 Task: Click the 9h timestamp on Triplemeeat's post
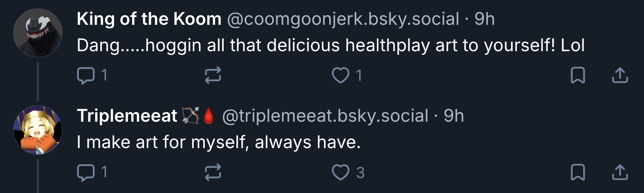[x=453, y=116]
